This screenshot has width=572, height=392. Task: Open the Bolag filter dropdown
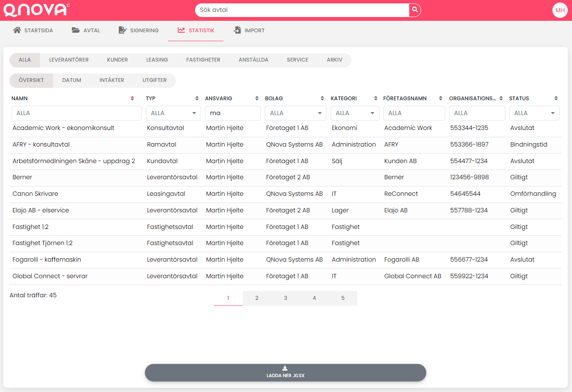coord(295,113)
